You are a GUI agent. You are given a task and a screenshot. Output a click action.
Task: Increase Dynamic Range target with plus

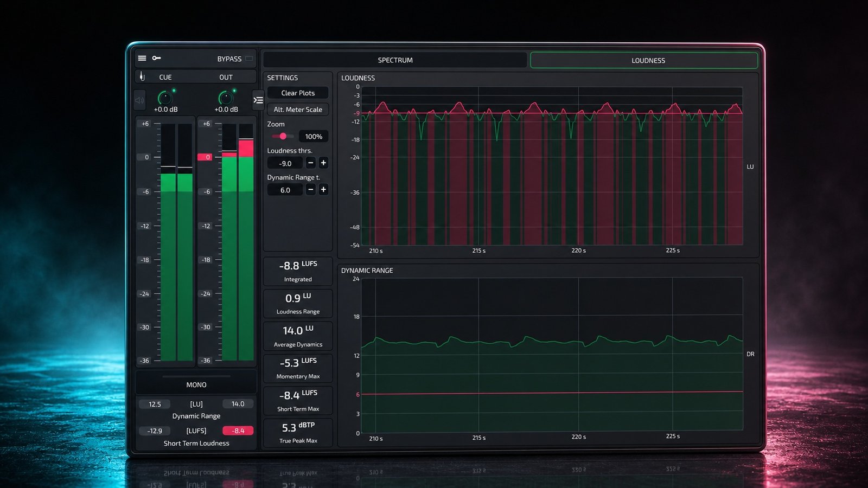pyautogui.click(x=323, y=189)
